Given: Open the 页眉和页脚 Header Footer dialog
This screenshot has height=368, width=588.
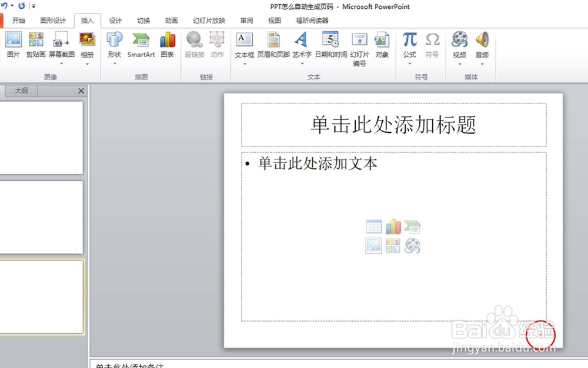Looking at the screenshot, I should (x=273, y=44).
